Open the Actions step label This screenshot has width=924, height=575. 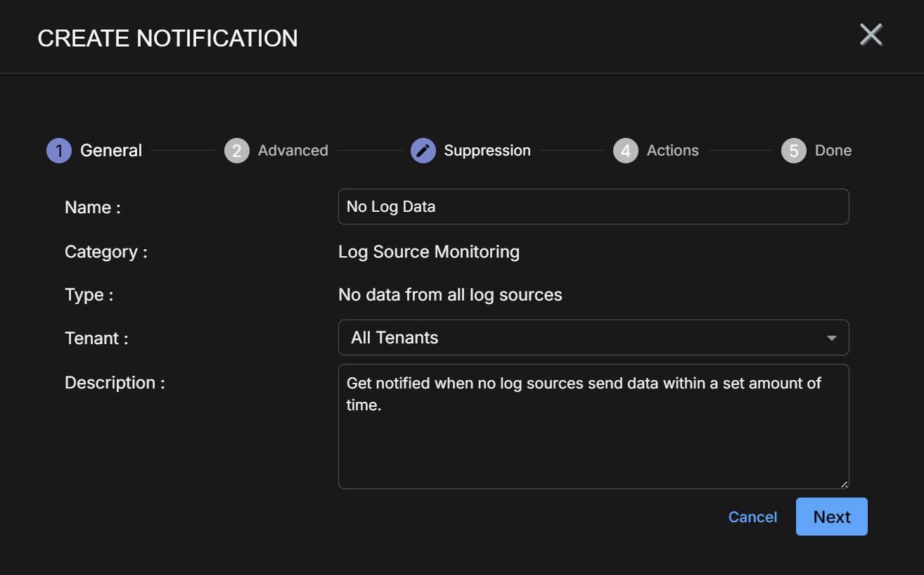click(x=672, y=151)
